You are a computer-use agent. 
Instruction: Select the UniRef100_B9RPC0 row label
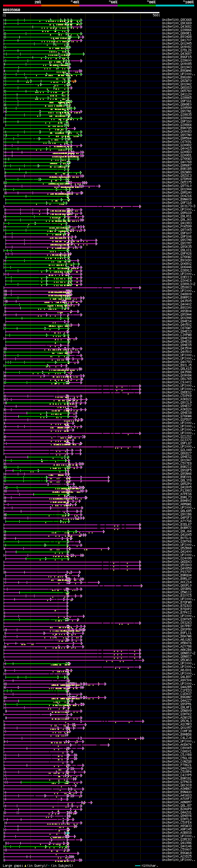177,298
